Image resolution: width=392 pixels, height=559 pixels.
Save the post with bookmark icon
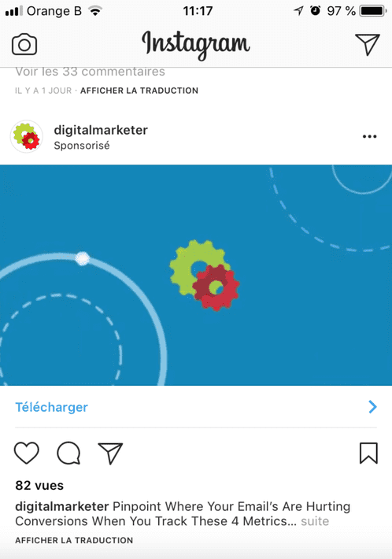coord(368,453)
